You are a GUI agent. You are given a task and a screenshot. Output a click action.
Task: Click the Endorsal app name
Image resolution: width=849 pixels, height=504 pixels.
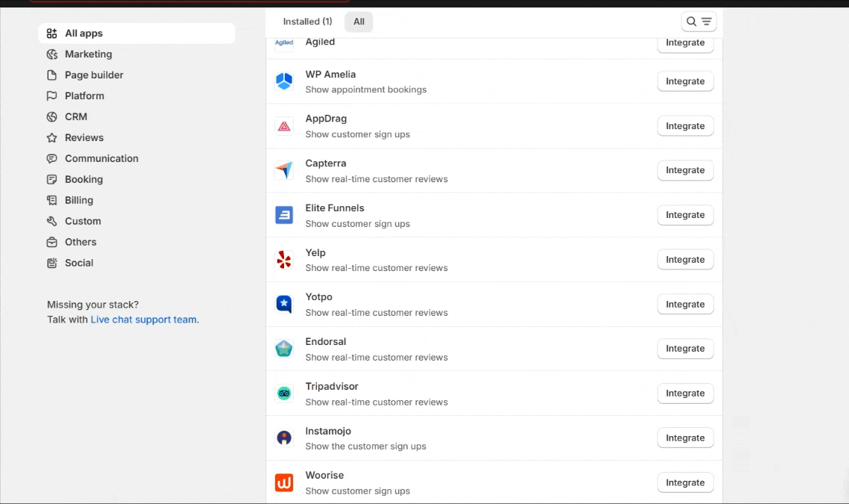click(325, 342)
